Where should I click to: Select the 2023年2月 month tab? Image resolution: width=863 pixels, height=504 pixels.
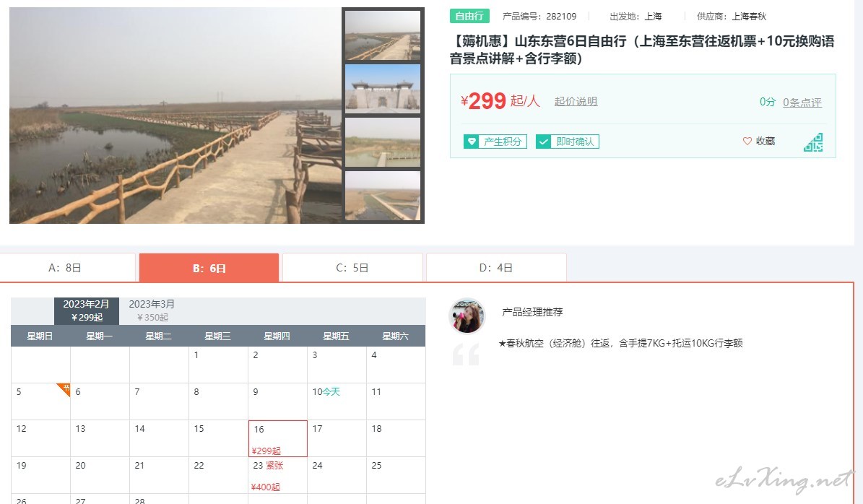coord(87,311)
